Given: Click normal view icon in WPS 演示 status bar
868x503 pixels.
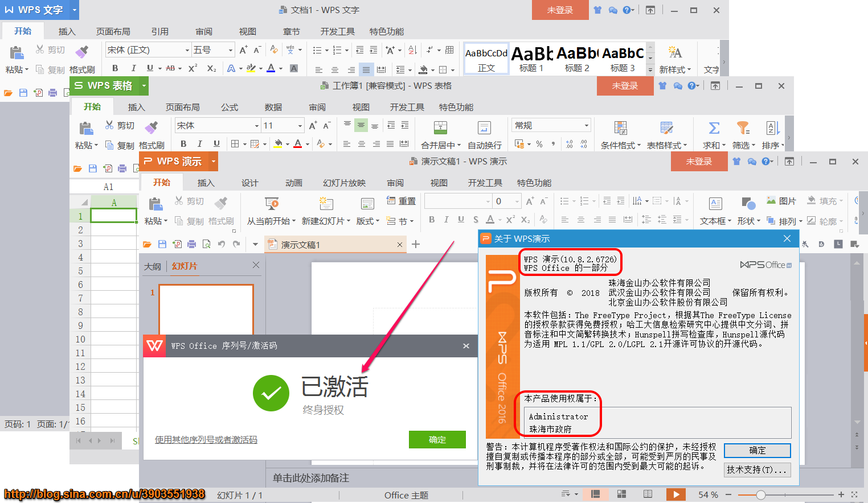Looking at the screenshot, I should click(595, 494).
